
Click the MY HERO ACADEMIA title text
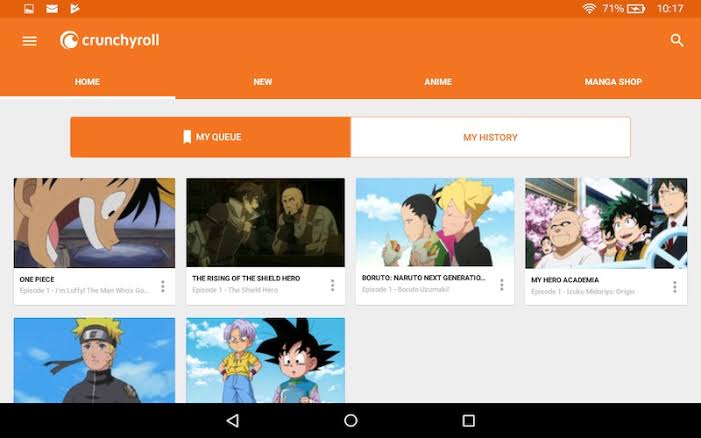(565, 280)
